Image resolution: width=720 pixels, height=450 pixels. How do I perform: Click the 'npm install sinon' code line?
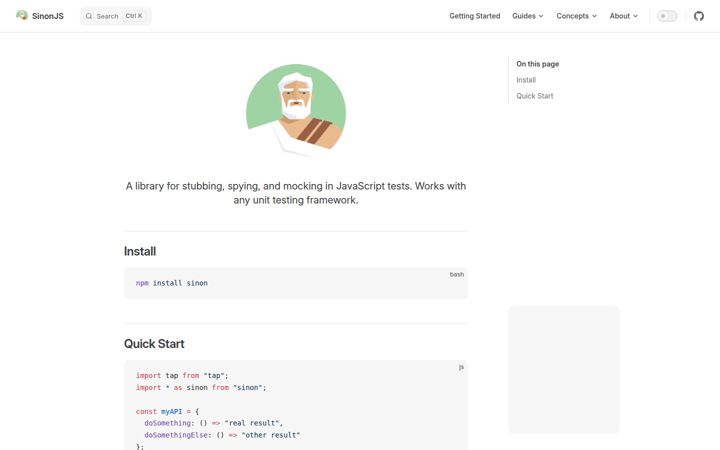pos(172,283)
